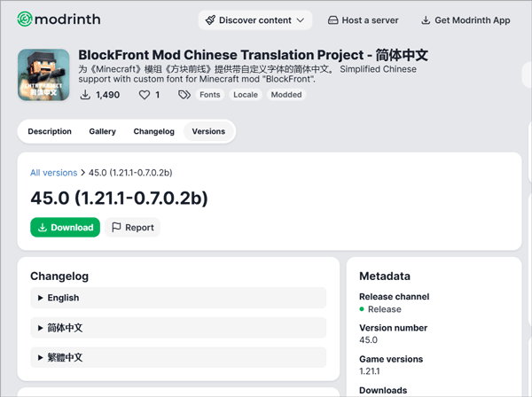Click the Metadata heading
Viewport: 532px width, 397px height.
(385, 276)
